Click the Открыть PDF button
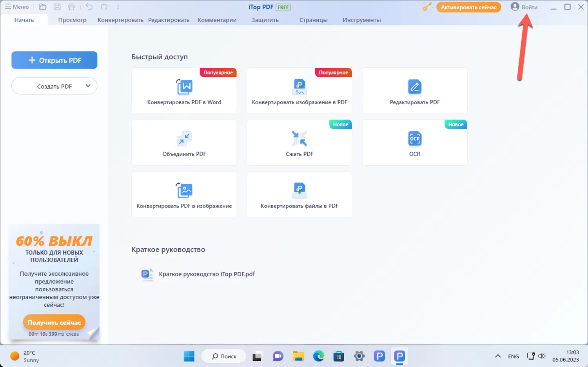This screenshot has height=367, width=588. tap(54, 60)
